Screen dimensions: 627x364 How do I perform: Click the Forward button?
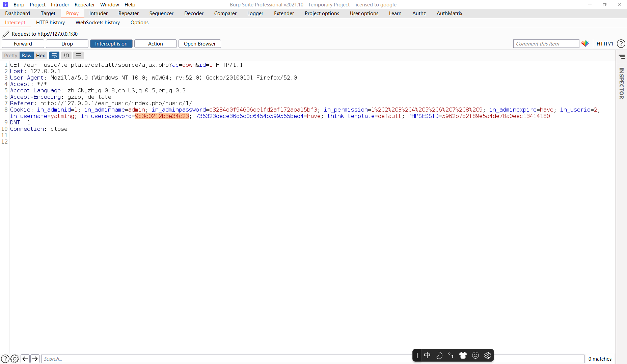23,43
